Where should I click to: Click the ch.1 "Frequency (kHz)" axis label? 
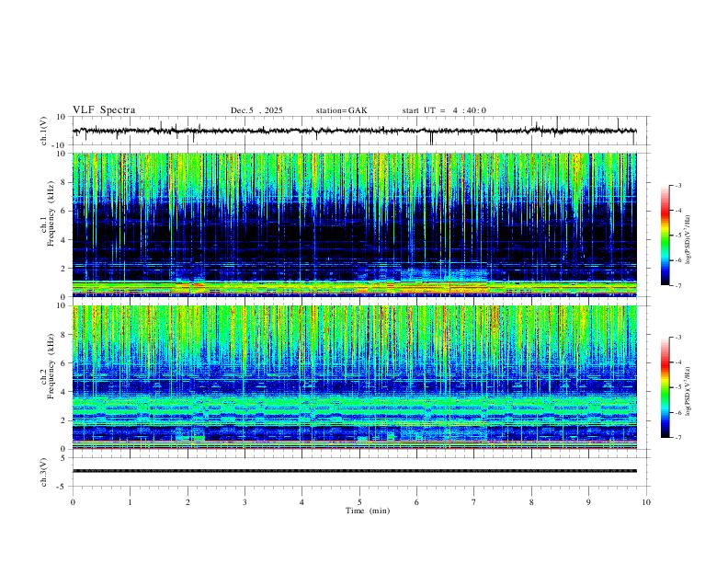tap(51, 214)
